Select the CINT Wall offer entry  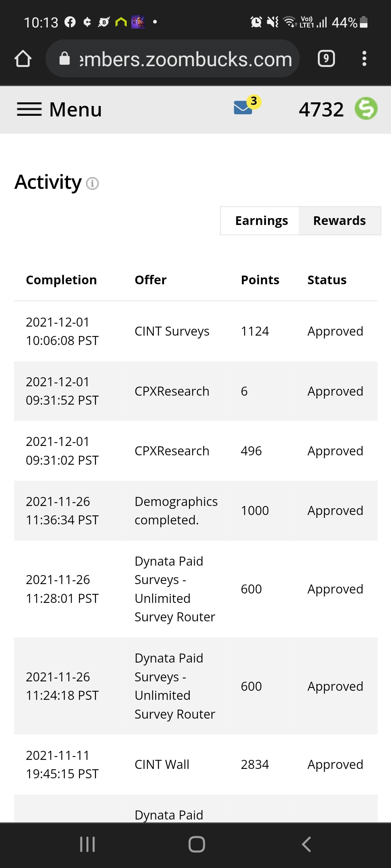162,765
